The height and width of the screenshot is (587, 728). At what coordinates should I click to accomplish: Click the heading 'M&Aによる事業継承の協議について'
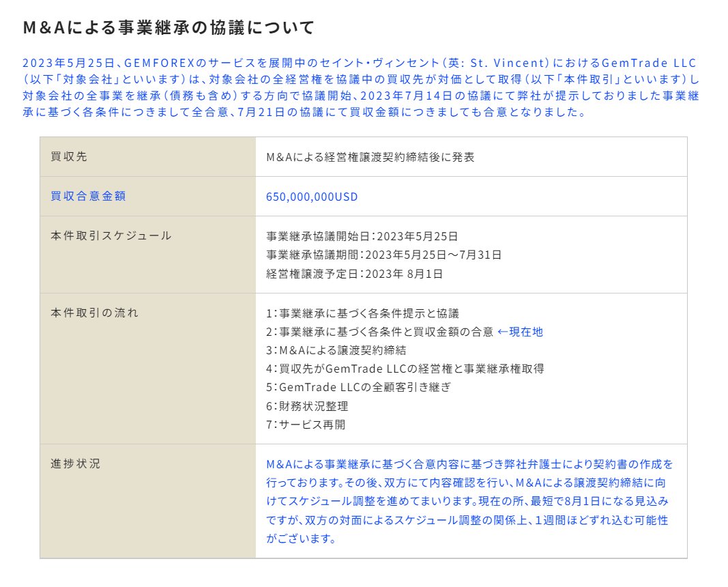169,27
